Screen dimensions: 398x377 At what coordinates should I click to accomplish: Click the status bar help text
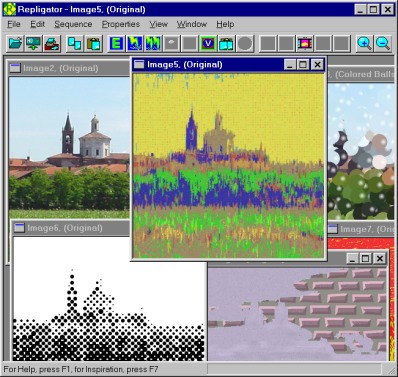pyautogui.click(x=81, y=369)
